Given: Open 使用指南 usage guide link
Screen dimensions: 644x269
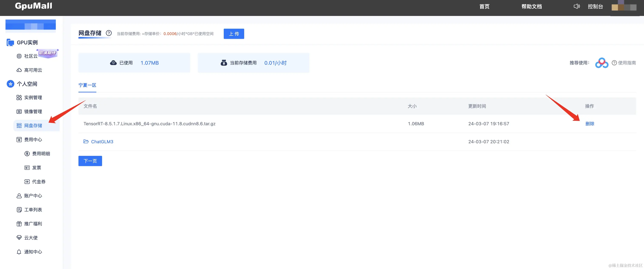Looking at the screenshot, I should (627, 63).
